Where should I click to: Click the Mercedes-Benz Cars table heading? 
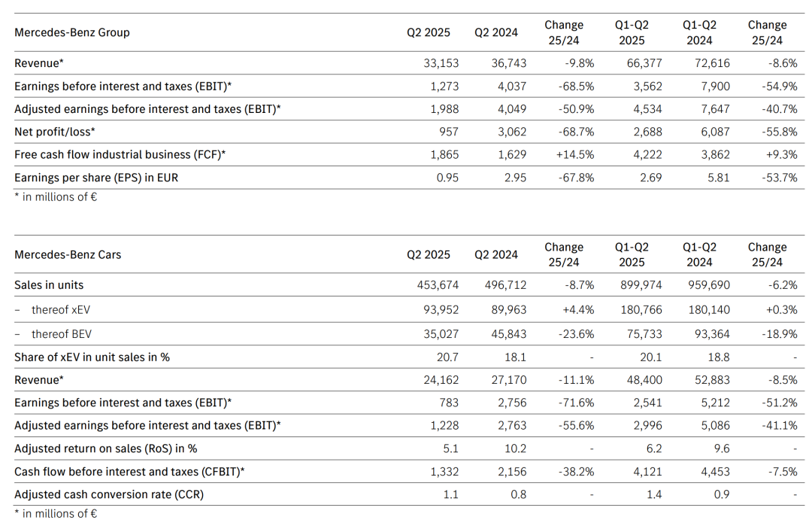point(68,254)
